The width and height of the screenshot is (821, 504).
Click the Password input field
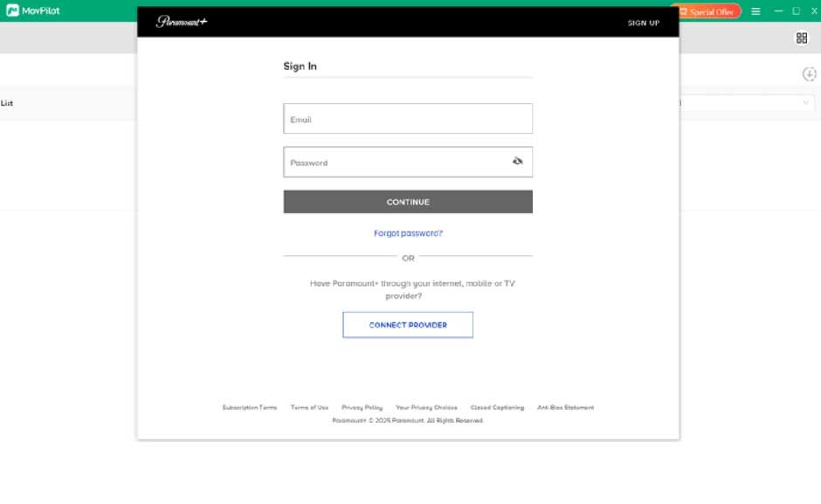pyautogui.click(x=408, y=162)
